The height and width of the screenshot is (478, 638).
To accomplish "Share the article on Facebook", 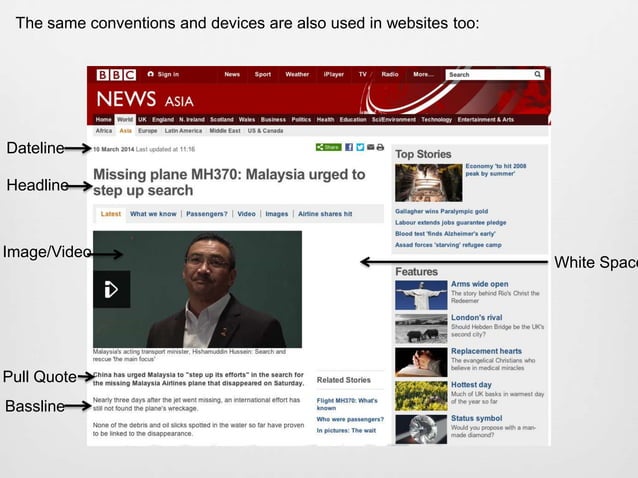I will [349, 147].
